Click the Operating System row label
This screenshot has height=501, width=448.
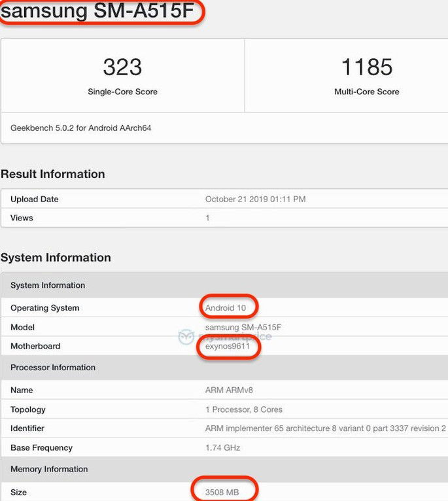(x=44, y=308)
